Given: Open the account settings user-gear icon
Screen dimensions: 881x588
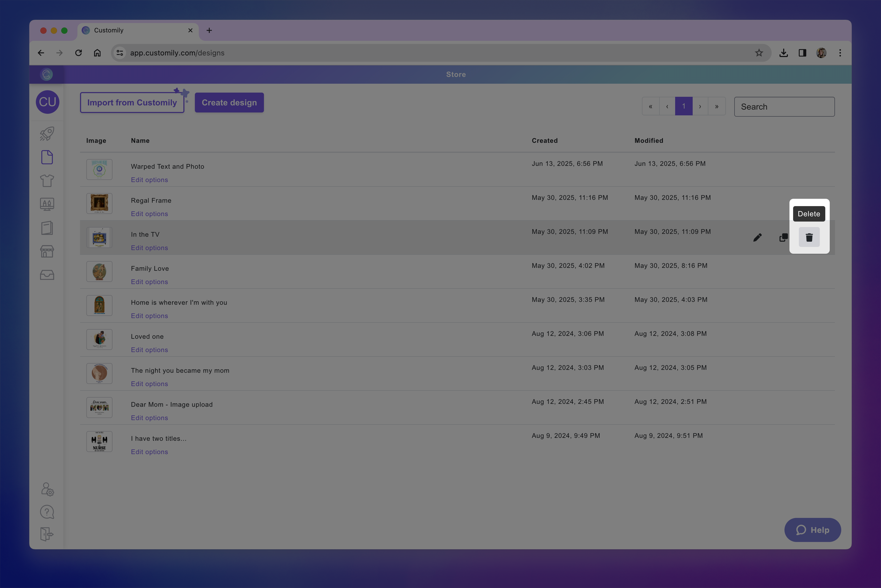Looking at the screenshot, I should click(47, 489).
